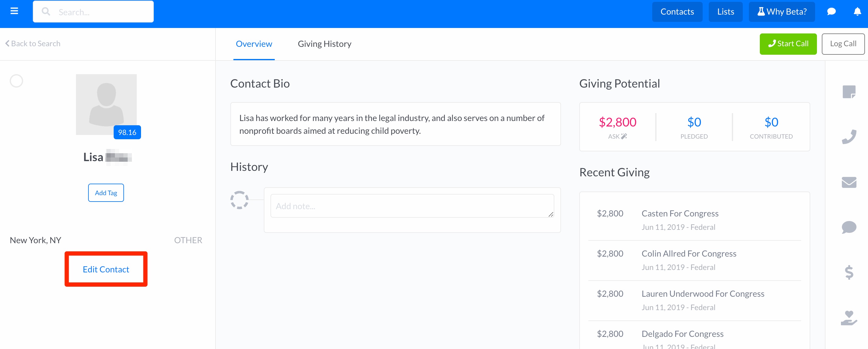This screenshot has width=868, height=349.
Task: Click the dollar sign icon
Action: 849,272
